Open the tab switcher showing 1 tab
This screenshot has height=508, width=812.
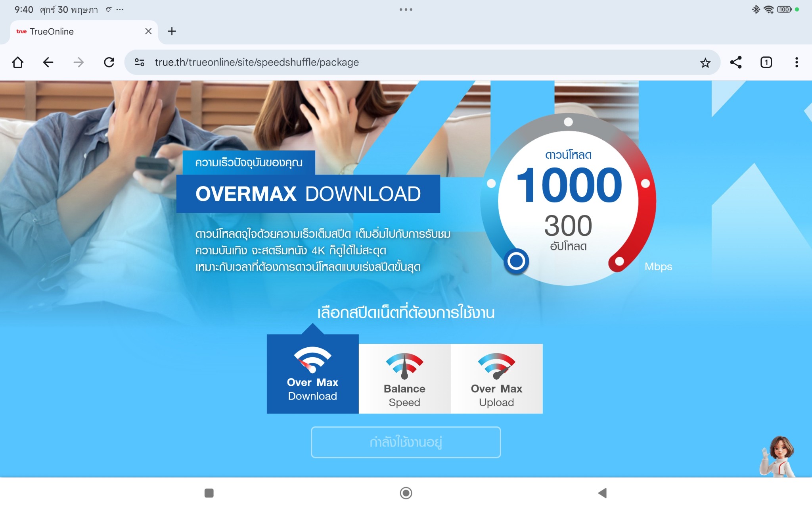point(766,62)
